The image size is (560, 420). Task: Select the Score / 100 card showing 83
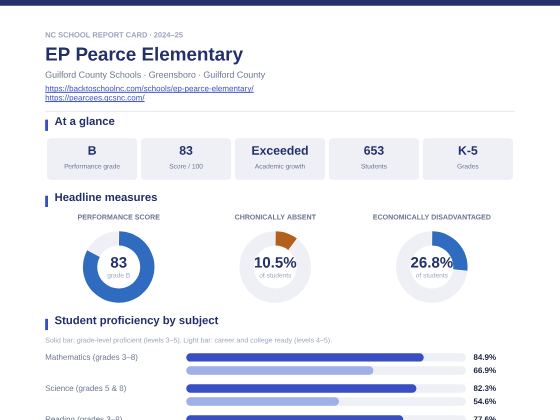(x=186, y=159)
